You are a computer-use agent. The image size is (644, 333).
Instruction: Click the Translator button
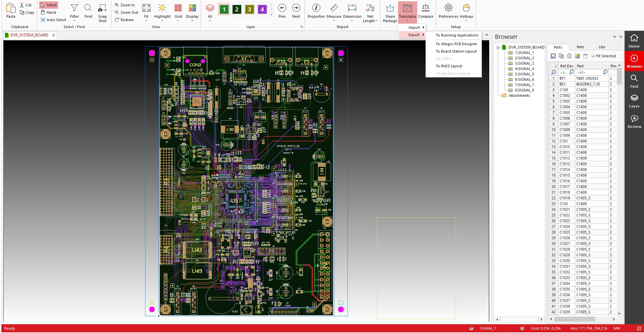(x=407, y=13)
